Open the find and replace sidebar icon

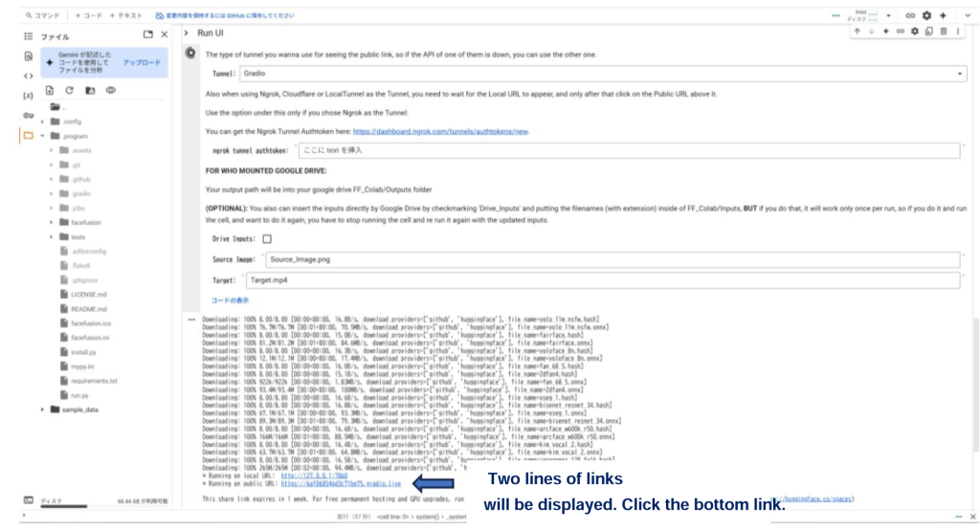pos(28,56)
